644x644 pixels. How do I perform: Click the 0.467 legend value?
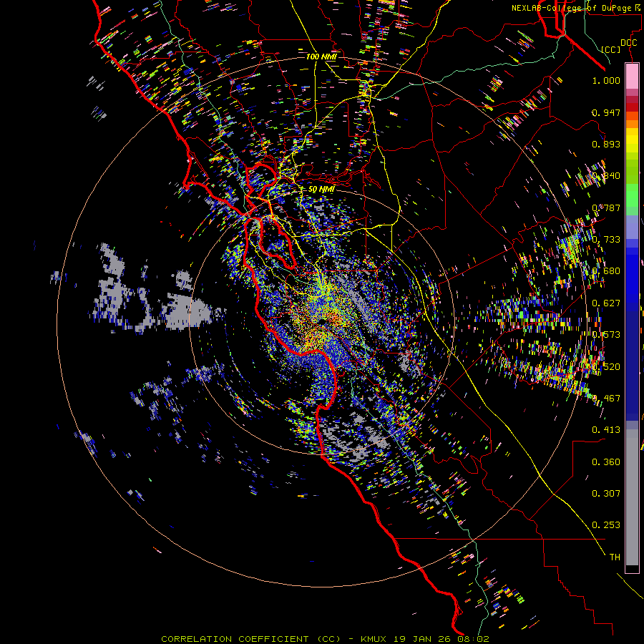tap(606, 399)
